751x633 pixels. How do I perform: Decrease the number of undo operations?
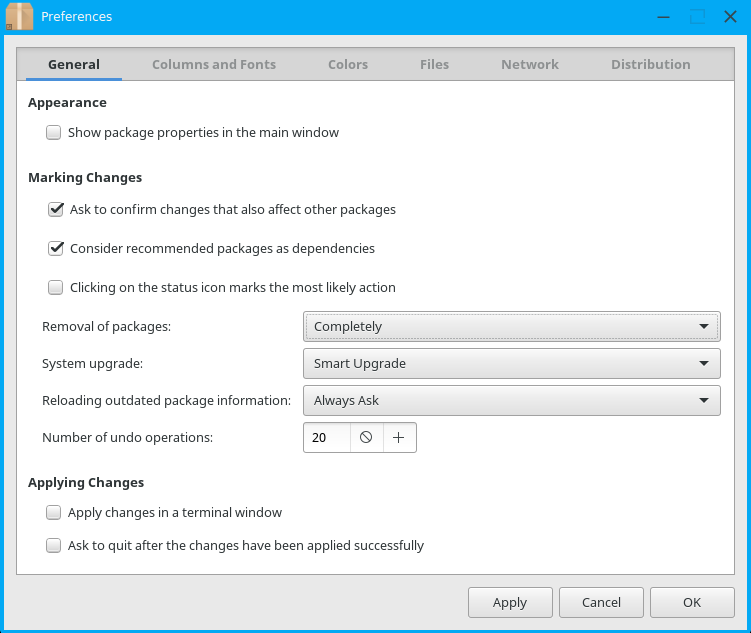(366, 438)
